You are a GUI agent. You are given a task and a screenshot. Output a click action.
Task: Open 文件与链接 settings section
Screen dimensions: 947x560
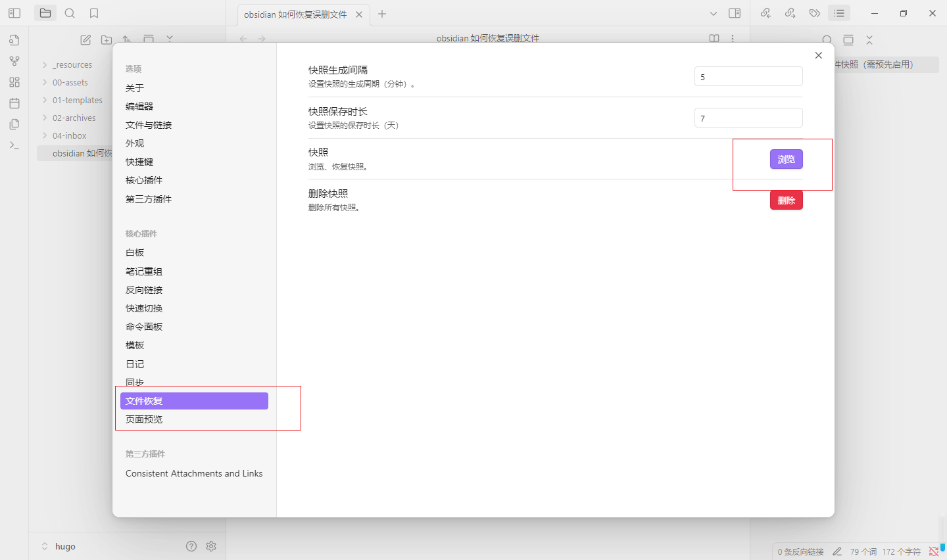tap(194, 125)
